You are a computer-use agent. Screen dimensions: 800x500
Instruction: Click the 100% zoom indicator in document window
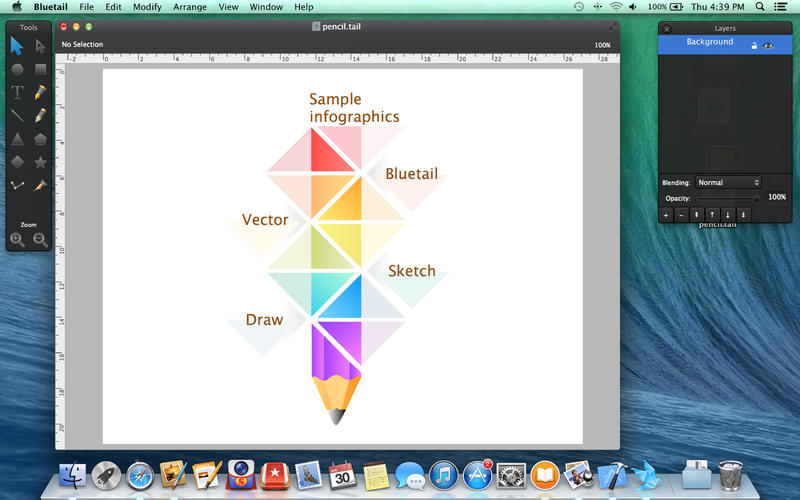602,45
